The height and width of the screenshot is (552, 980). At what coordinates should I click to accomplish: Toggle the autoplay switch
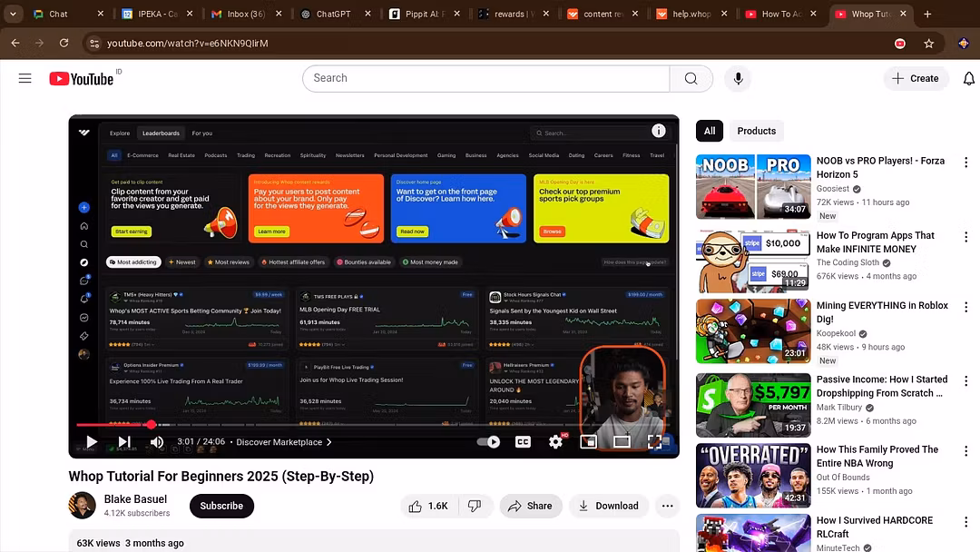coord(489,442)
